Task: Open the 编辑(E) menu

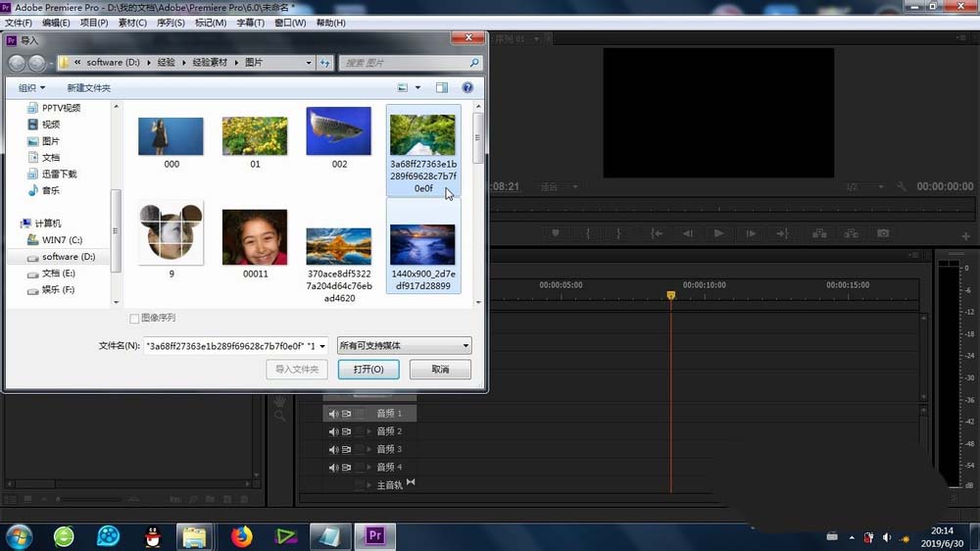Action: [x=56, y=23]
